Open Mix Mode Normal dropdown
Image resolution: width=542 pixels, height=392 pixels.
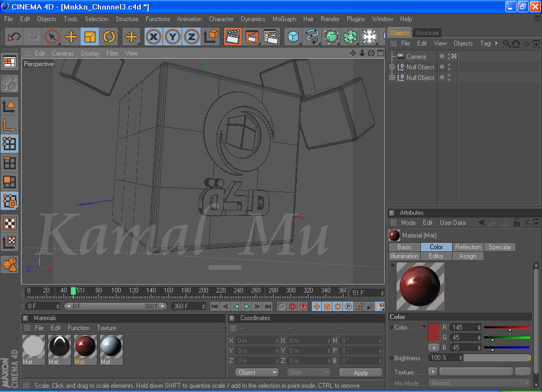coord(479,383)
